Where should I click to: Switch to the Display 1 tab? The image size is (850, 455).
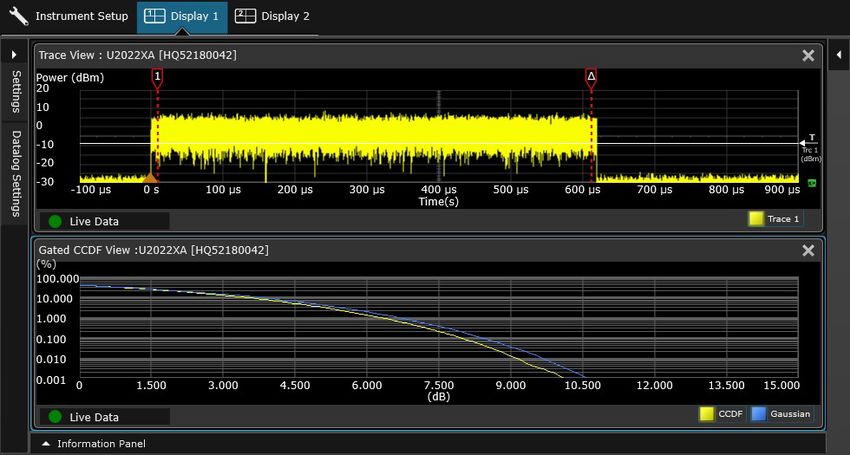point(182,16)
